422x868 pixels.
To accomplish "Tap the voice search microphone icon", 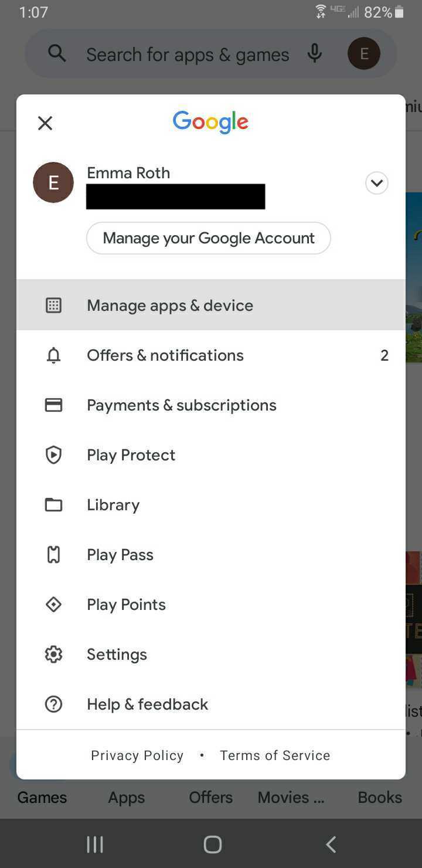I will click(315, 54).
